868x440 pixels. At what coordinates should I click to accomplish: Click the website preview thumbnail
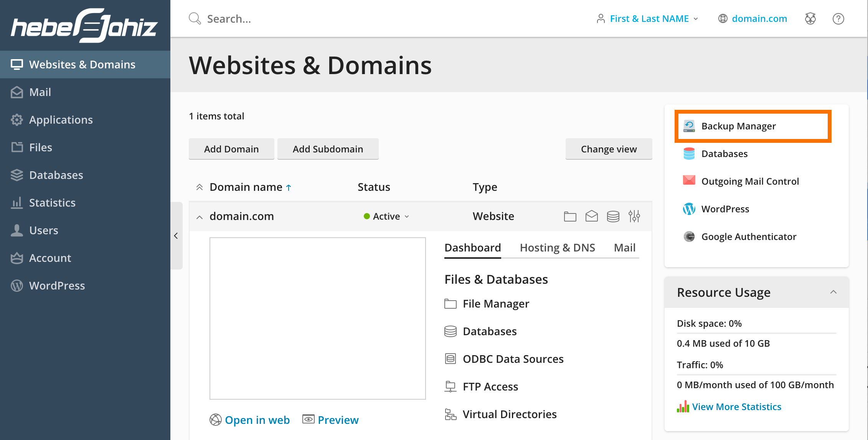(x=318, y=318)
